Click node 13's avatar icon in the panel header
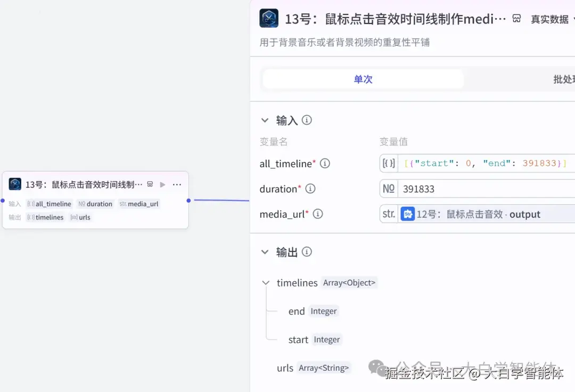Image resolution: width=575 pixels, height=392 pixels. [269, 18]
